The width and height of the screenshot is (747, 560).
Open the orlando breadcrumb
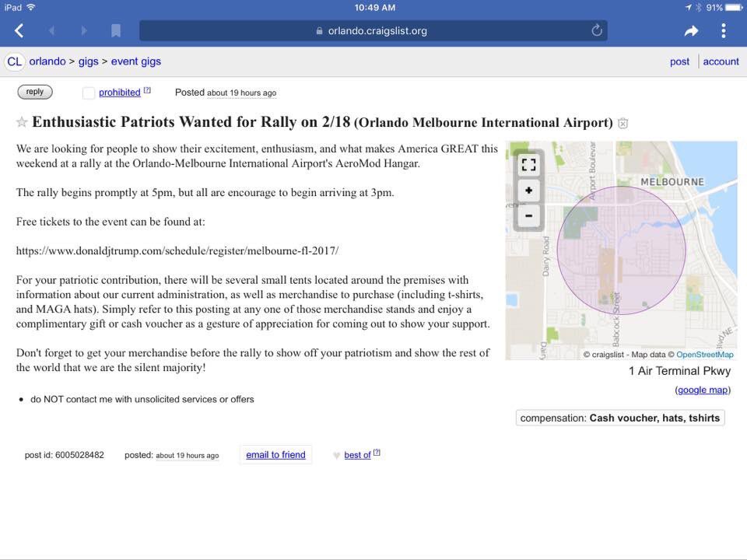click(47, 61)
